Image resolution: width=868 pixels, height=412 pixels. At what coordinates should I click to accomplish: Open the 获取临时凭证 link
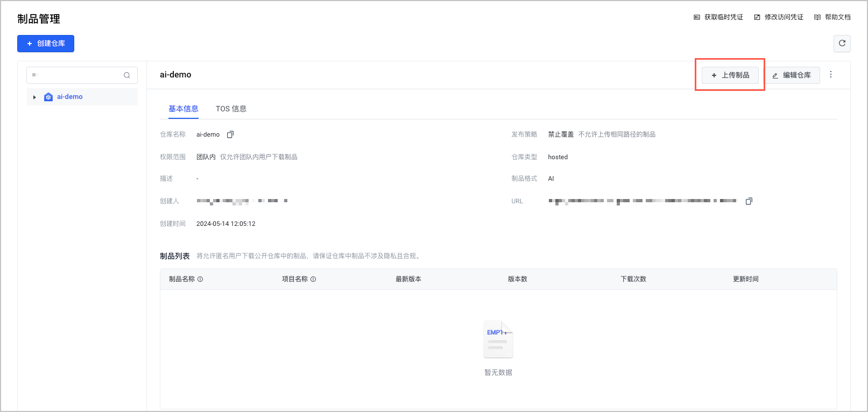tap(718, 17)
